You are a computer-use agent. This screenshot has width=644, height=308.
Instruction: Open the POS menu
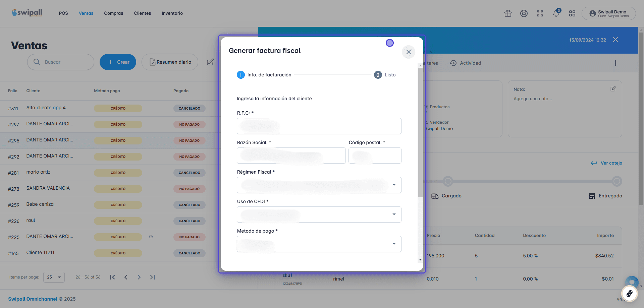coord(63,13)
